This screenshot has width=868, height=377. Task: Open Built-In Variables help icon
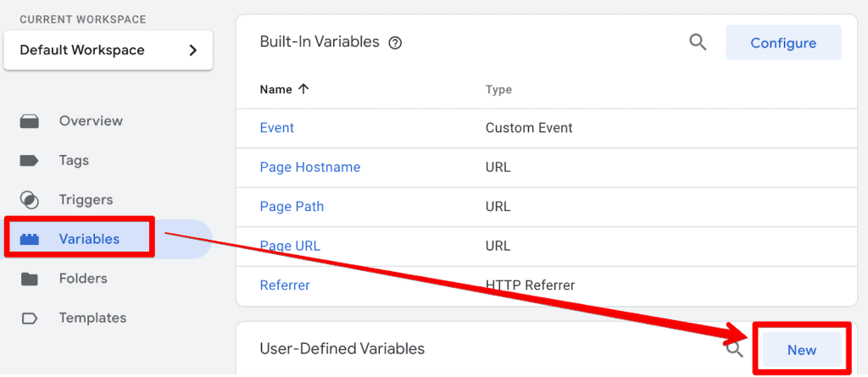[x=395, y=43]
